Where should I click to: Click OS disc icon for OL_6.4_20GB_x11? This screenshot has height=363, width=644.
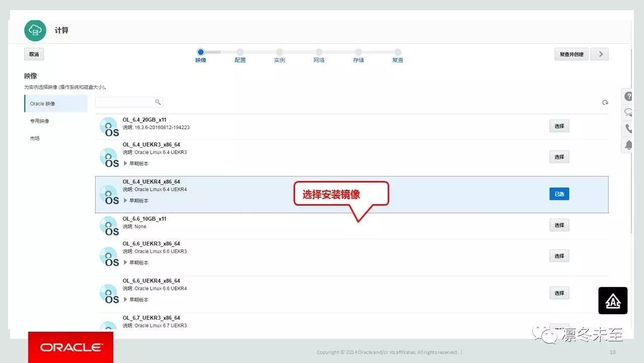click(x=109, y=127)
